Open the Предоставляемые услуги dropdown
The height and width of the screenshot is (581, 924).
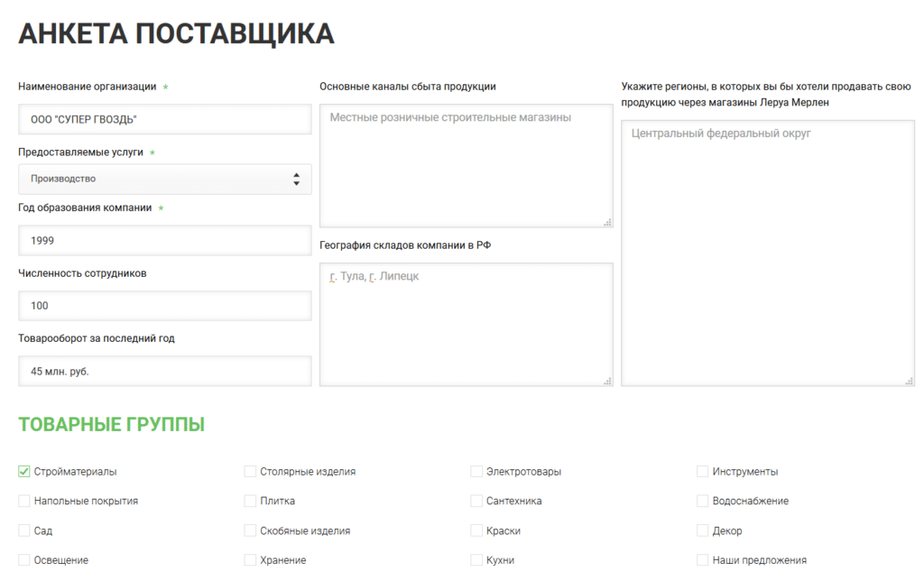[165, 179]
